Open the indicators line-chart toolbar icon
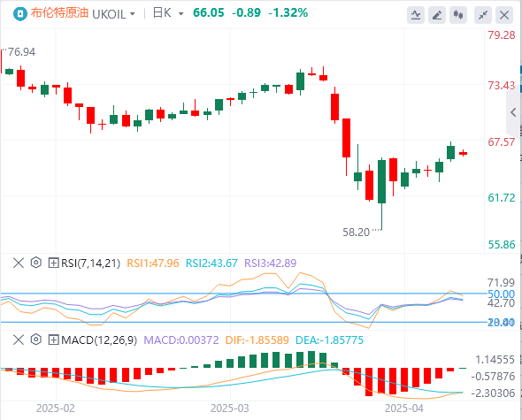This screenshot has height=420, width=522. pyautogui.click(x=416, y=15)
